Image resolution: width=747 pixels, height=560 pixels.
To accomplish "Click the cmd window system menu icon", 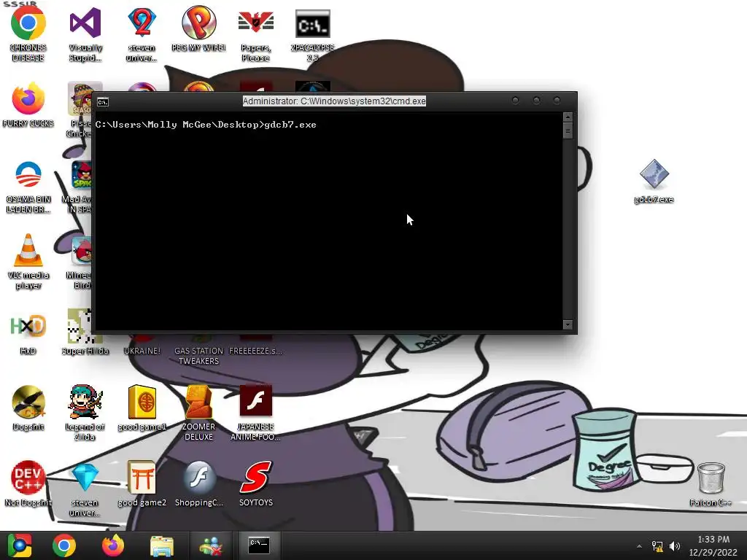I will pyautogui.click(x=102, y=101).
